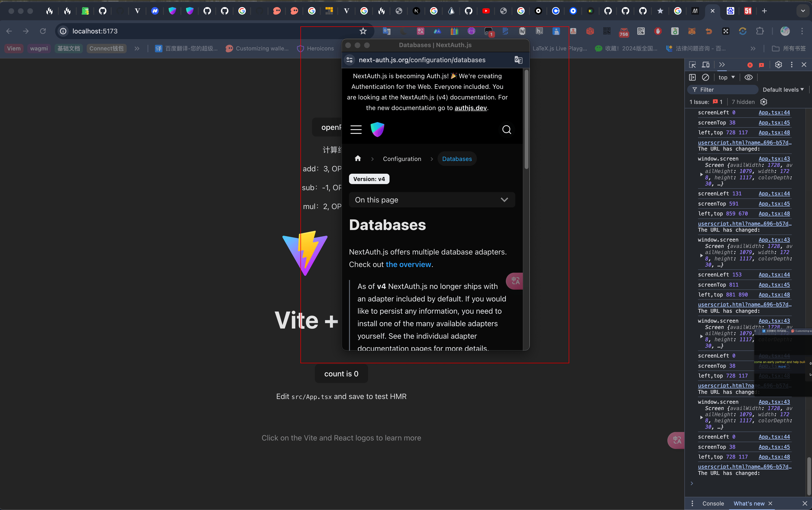Select the Databases breadcrumb item
812x510 pixels.
[x=457, y=159]
